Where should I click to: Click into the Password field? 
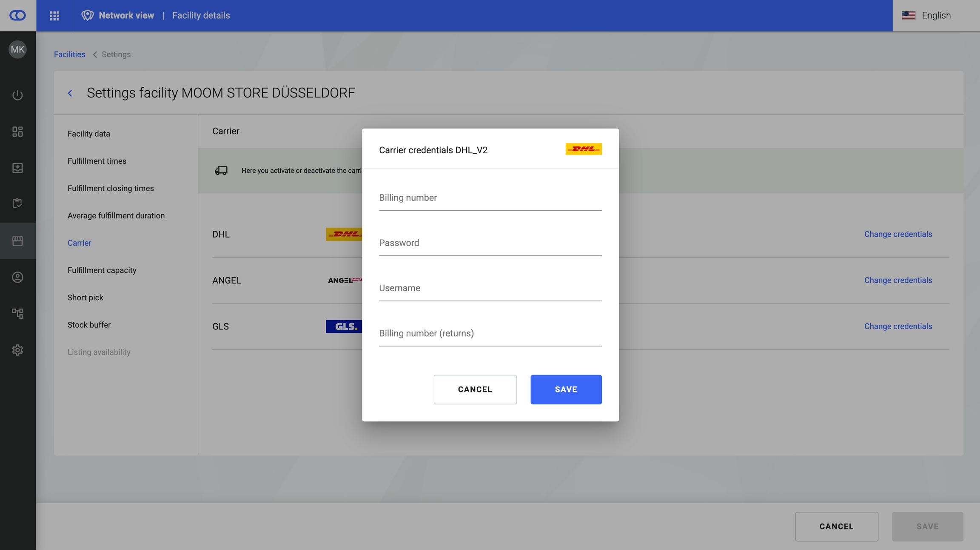490,243
